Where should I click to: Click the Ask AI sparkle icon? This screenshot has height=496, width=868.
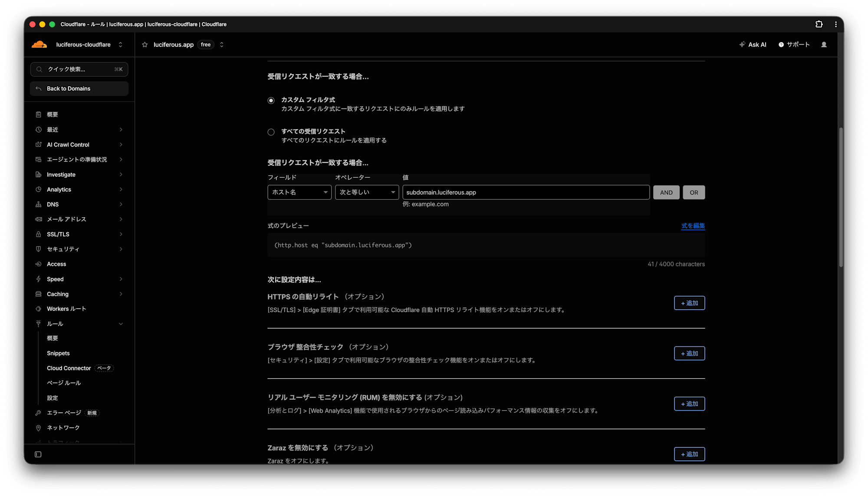[742, 45]
